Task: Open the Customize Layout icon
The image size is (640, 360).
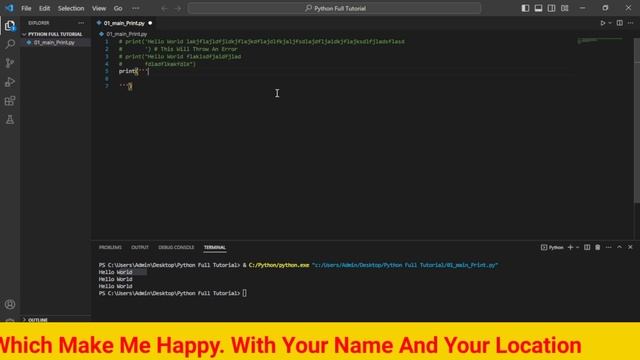Action: [x=564, y=8]
